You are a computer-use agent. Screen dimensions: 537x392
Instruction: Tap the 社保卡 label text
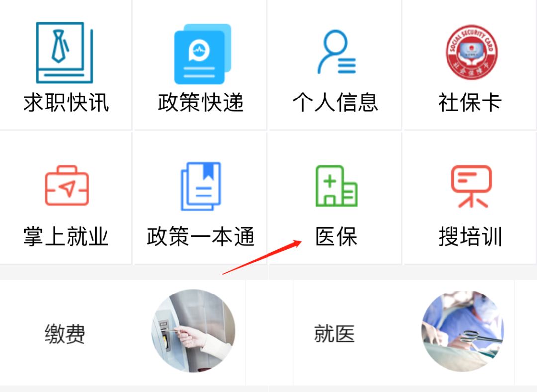[470, 102]
